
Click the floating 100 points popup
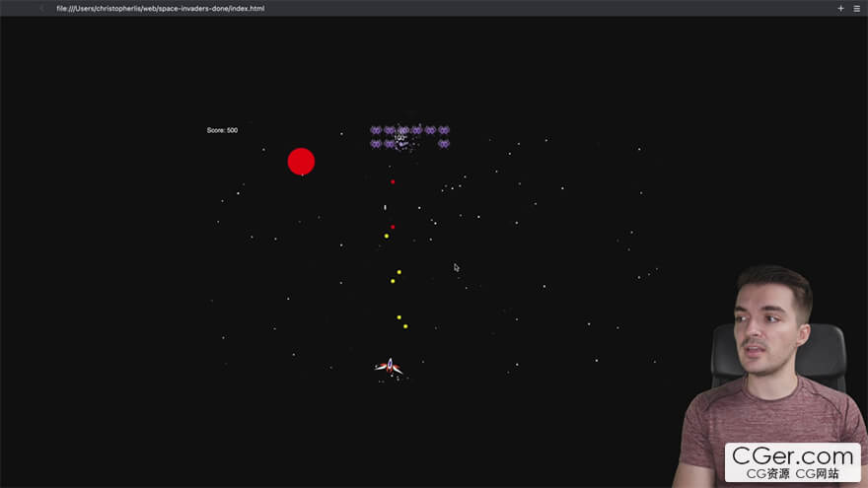[x=399, y=138]
